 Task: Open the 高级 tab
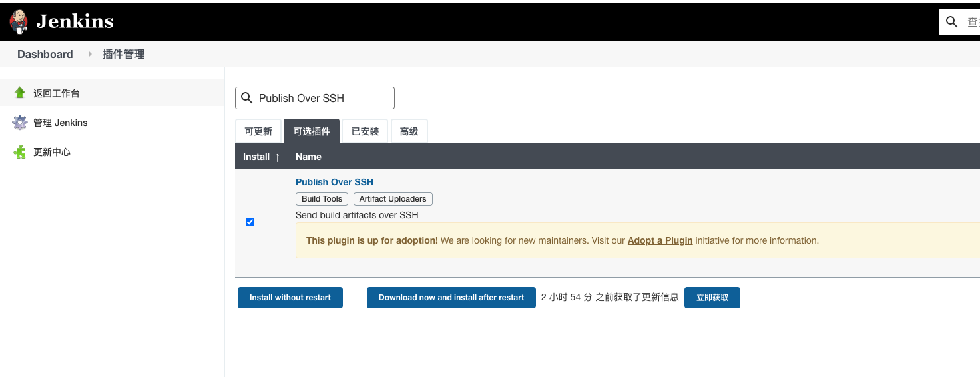[409, 131]
